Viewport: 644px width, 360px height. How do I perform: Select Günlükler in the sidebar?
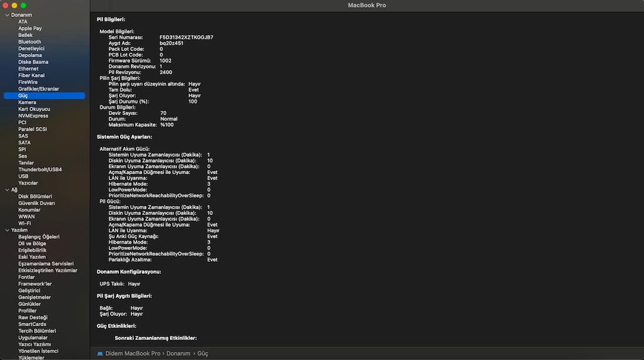click(30, 304)
